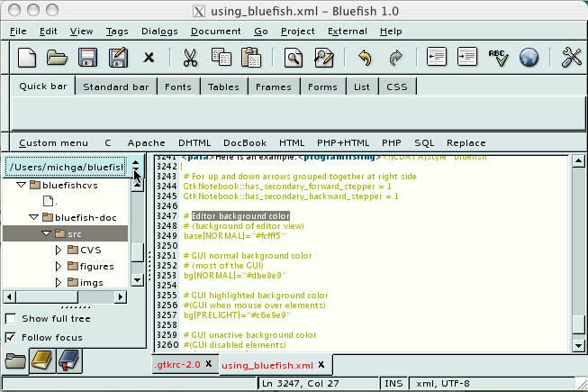Image resolution: width=588 pixels, height=392 pixels.
Task: Run spell check with the ABC icon
Action: (498, 59)
